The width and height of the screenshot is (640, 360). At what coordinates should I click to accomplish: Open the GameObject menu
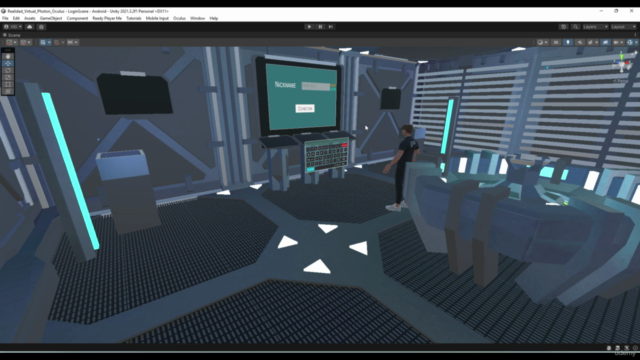click(51, 18)
